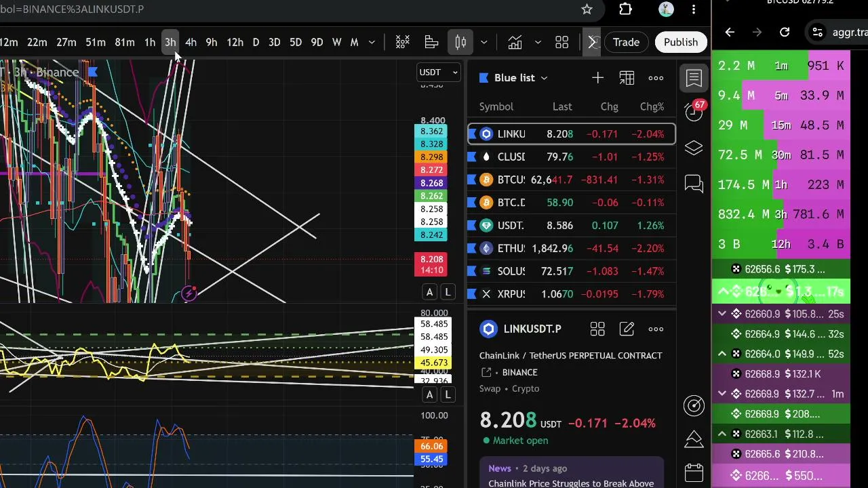Viewport: 868px width, 488px height.
Task: Click the volume profile bars icon
Action: (431, 43)
